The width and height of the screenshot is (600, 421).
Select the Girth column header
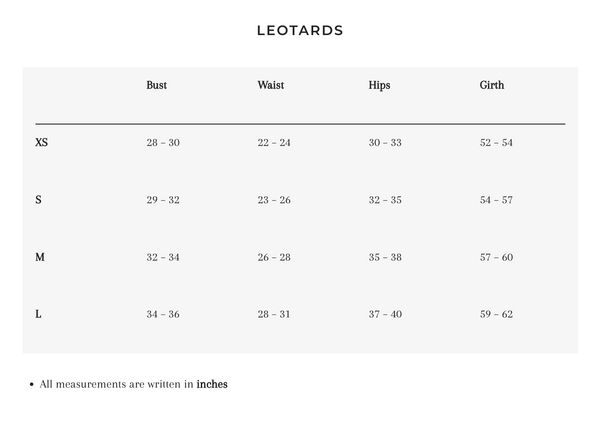coord(492,85)
